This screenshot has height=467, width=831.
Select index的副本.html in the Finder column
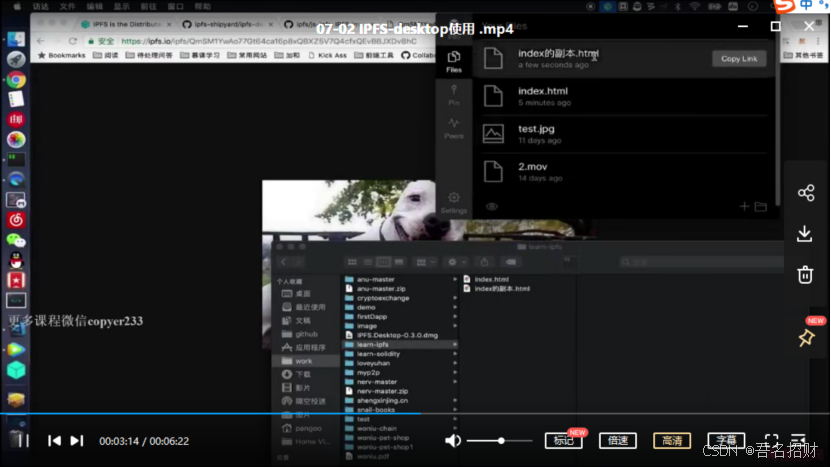497,289
